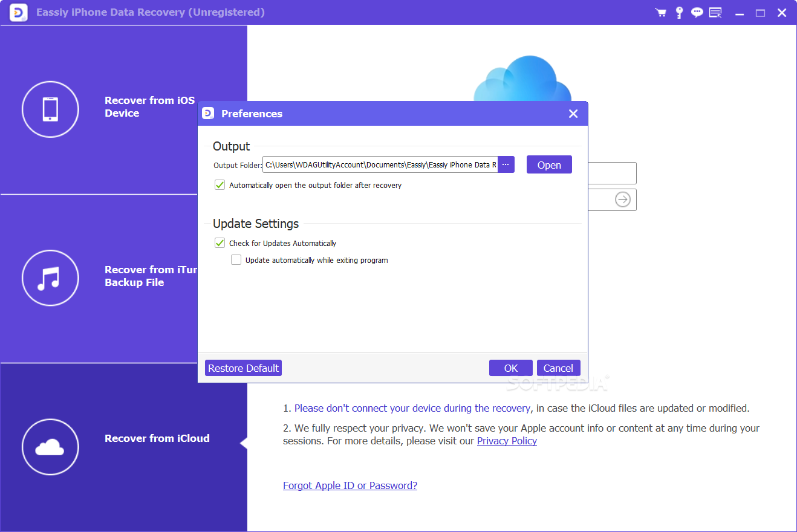Open the Recover from iTunes Backup File tab

(x=123, y=279)
